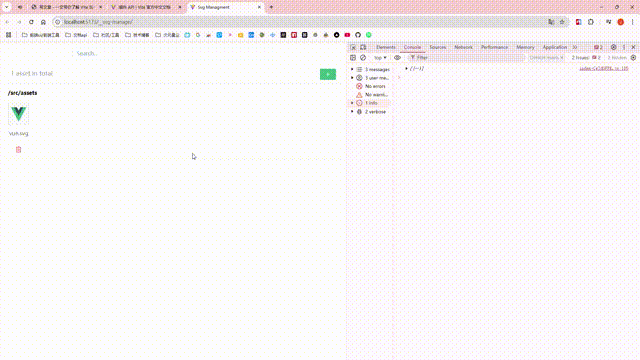
Task: Open the Default levels dropdown
Action: click(546, 58)
